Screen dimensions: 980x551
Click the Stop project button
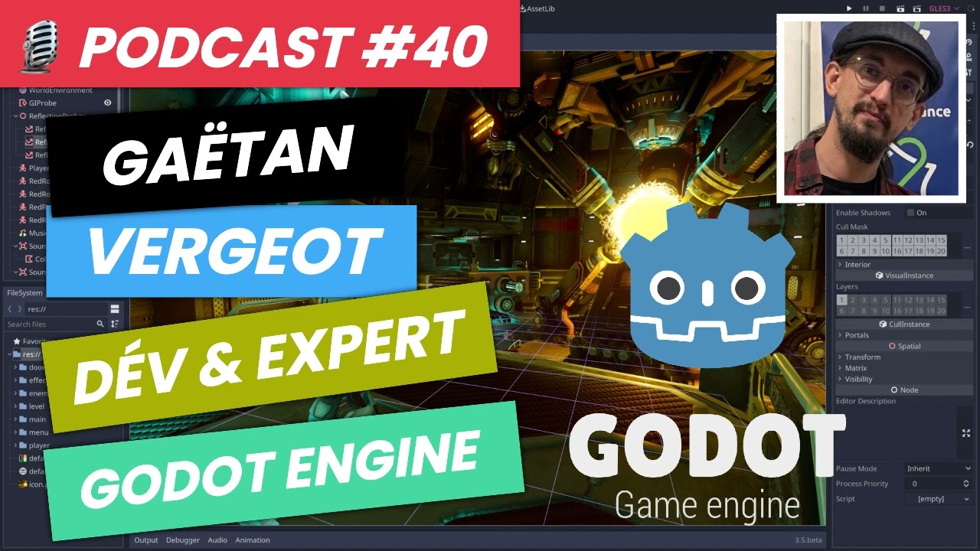click(882, 8)
